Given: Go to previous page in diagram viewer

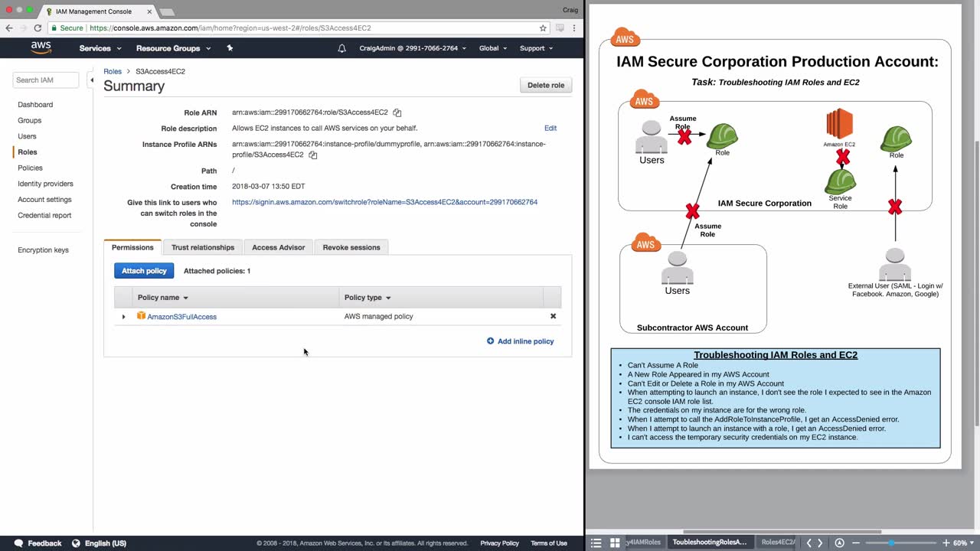Looking at the screenshot, I should click(808, 543).
